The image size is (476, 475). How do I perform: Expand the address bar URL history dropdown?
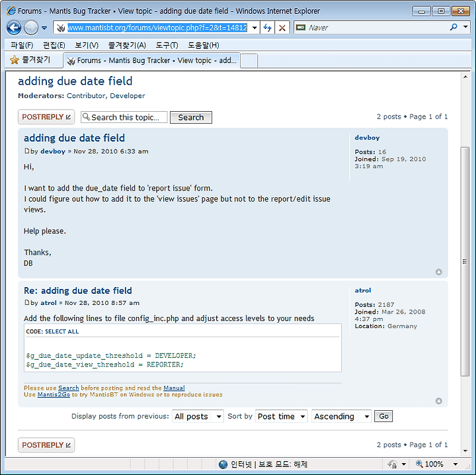pyautogui.click(x=255, y=28)
